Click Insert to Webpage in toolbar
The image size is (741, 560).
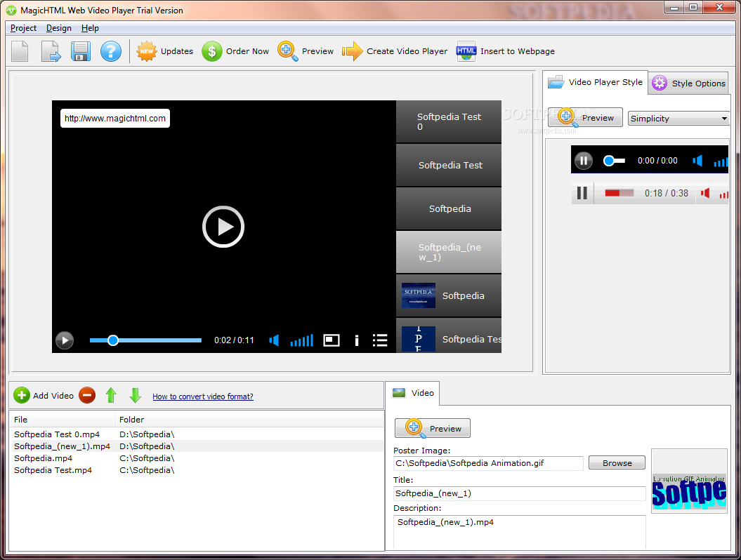click(x=506, y=51)
